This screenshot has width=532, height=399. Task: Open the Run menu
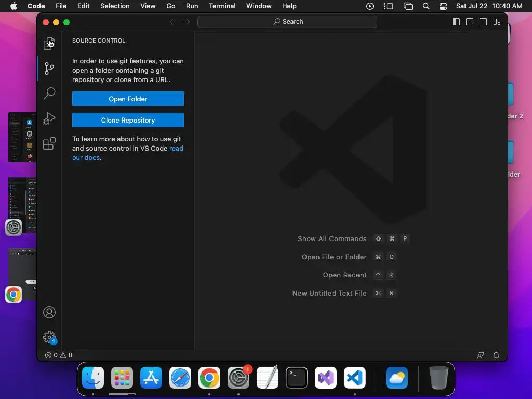(x=192, y=6)
